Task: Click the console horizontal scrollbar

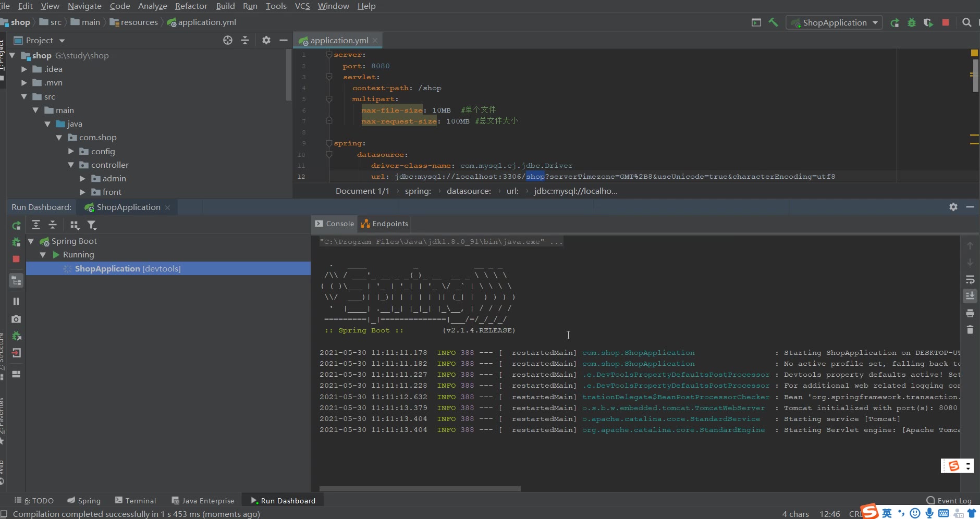Action: [x=420, y=489]
